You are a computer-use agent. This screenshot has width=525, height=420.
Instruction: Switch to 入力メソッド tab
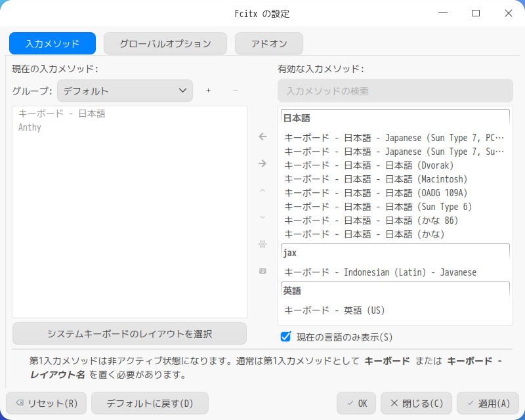[52, 43]
